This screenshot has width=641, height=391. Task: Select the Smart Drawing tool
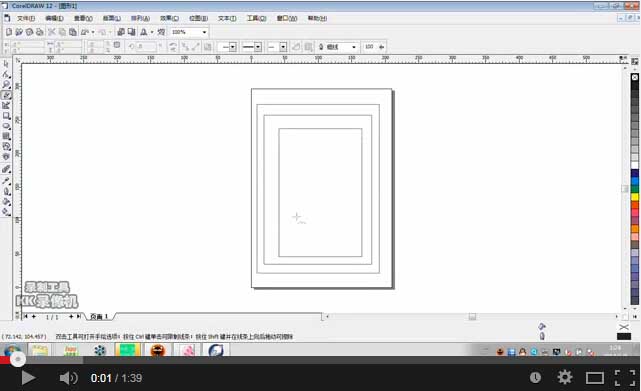click(6, 106)
